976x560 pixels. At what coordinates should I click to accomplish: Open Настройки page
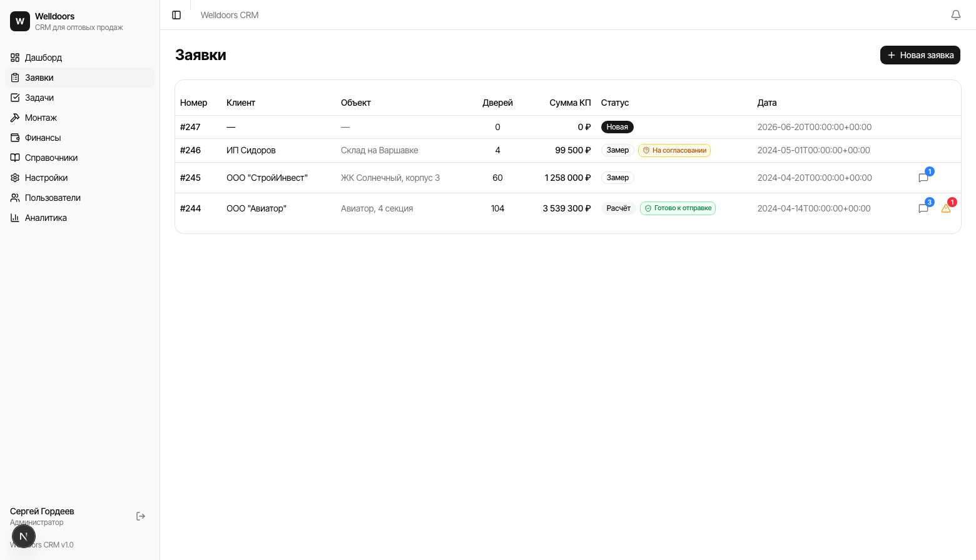click(x=79, y=178)
